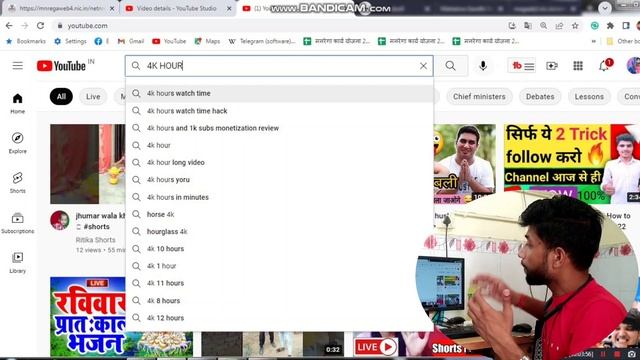Select suggestion '4k hours watch time hack'
This screenshot has width=640, height=360.
pos(280,111)
